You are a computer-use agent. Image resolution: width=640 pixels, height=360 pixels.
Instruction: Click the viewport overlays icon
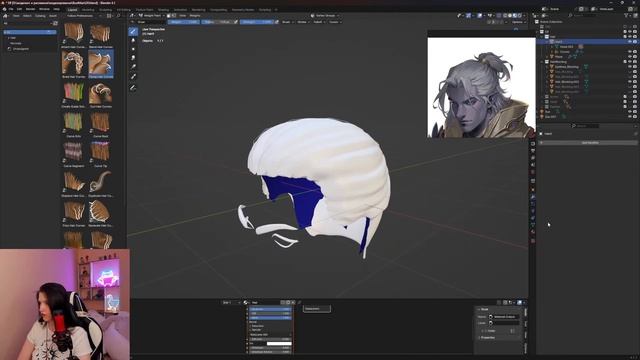(x=480, y=16)
